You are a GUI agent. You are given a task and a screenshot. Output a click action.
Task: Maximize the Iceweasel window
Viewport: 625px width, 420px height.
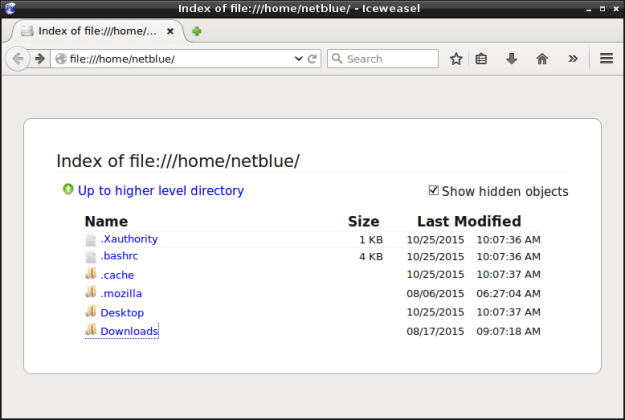602,9
